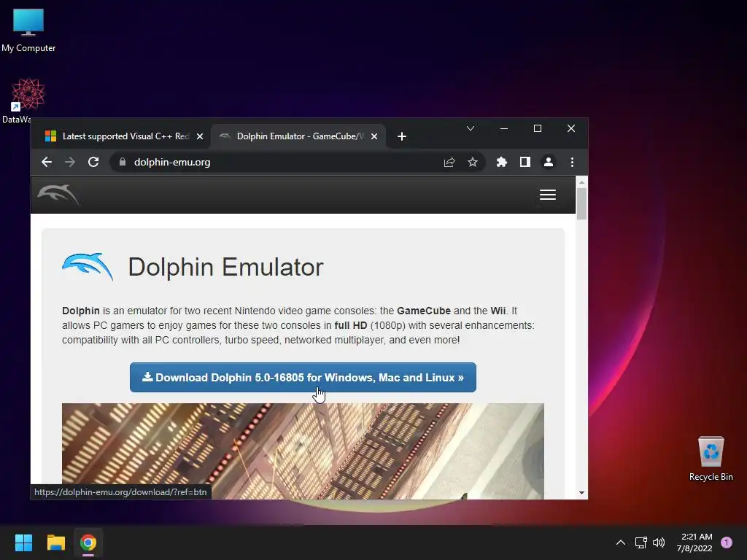747x560 pixels.
Task: Click the Chrome taskbar icon
Action: click(x=88, y=542)
